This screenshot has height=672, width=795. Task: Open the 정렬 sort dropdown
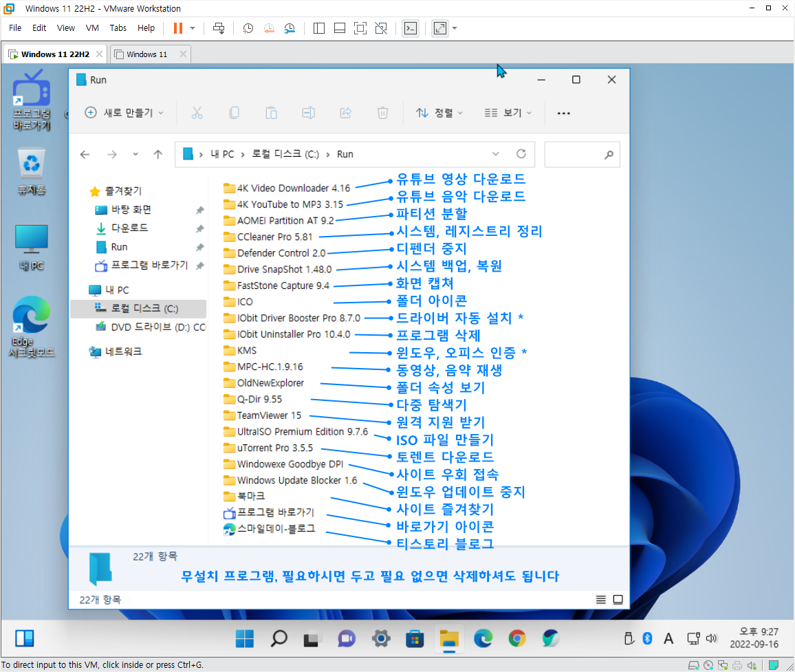click(439, 113)
